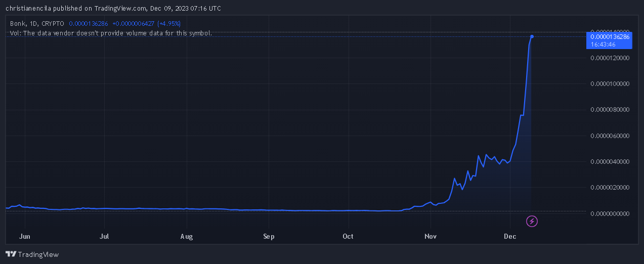The image size is (644, 264).
Task: Click the 0.0000060000 price axis label
Action: (x=610, y=136)
